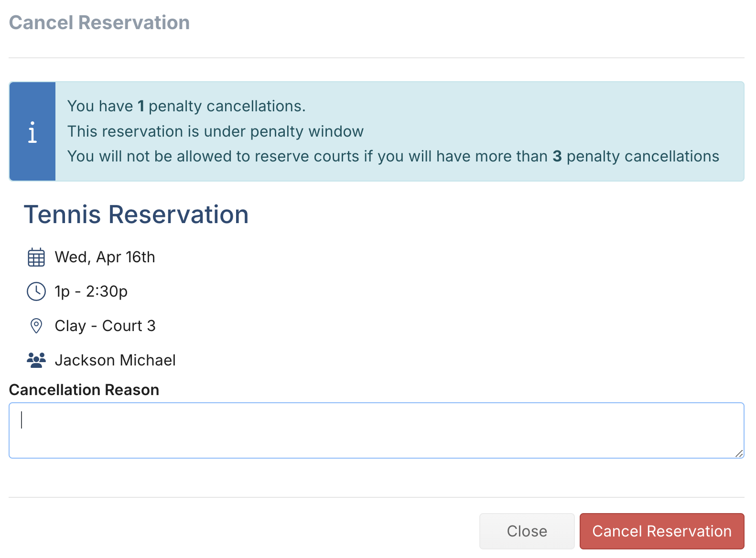Click the bold number 3 in the alert

click(x=557, y=156)
